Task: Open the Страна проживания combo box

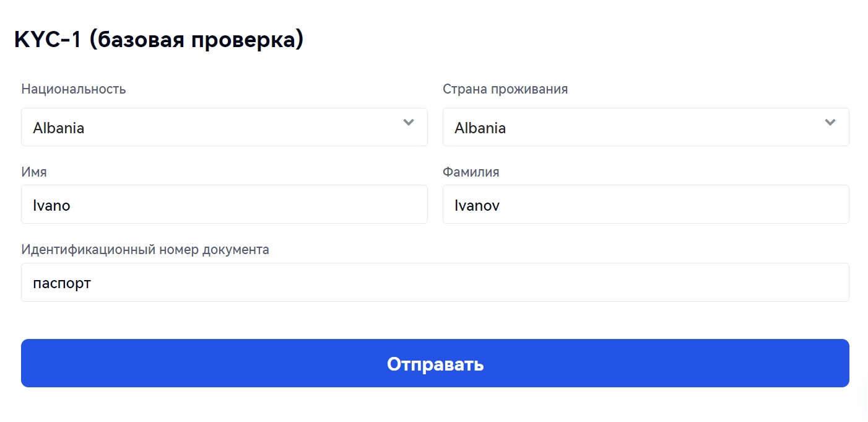Action: coord(646,128)
